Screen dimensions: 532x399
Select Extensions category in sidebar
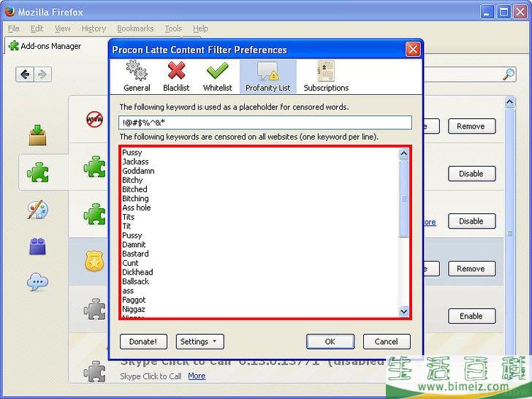[x=38, y=172]
